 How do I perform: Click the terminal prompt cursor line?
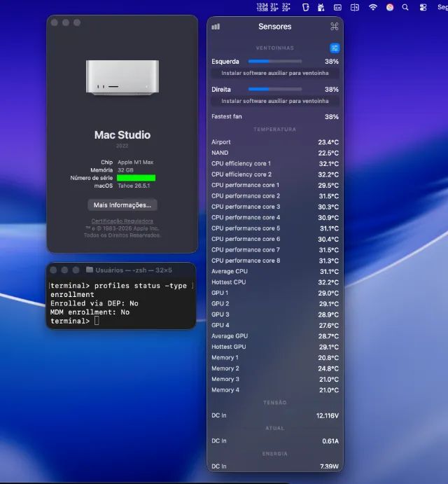coord(122,321)
